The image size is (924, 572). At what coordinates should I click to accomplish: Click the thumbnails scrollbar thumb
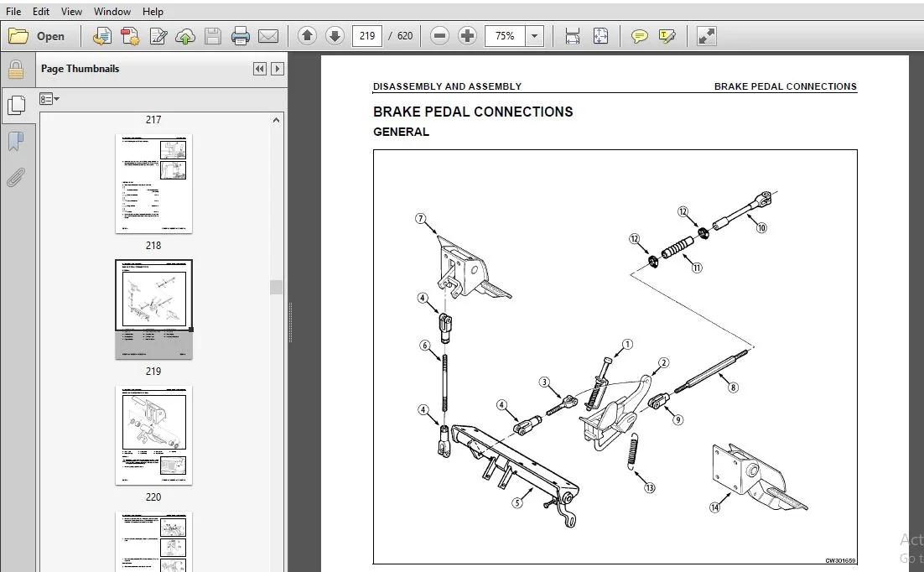pos(276,287)
